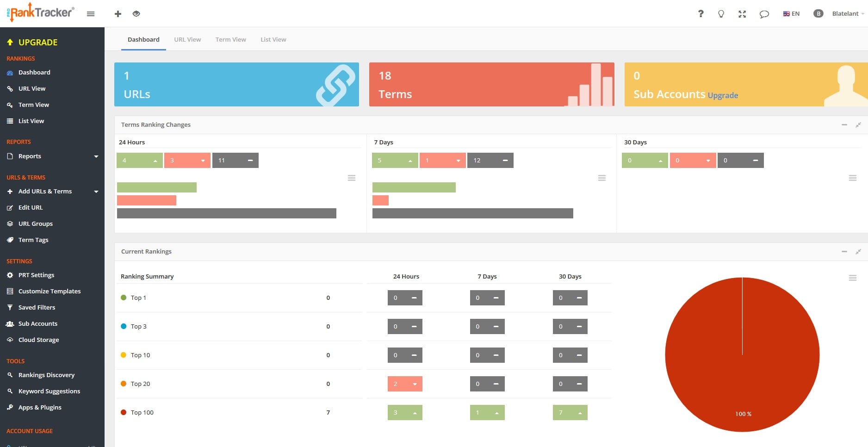Click the lightbulb tips icon

click(x=721, y=14)
